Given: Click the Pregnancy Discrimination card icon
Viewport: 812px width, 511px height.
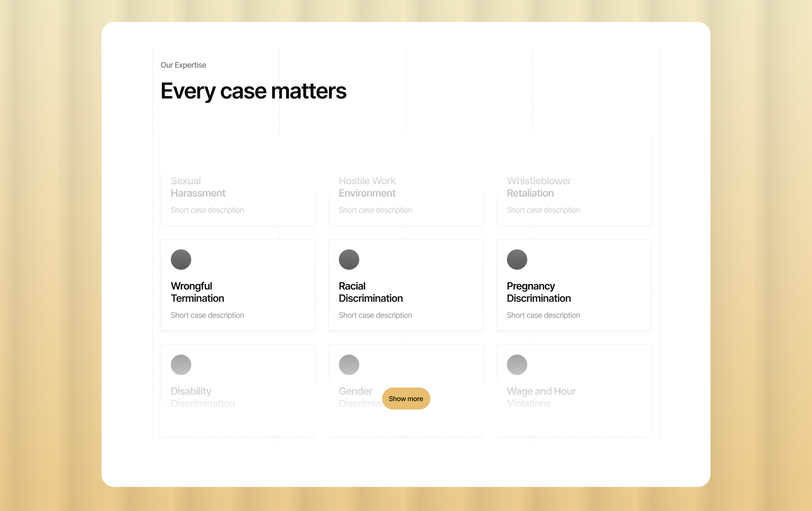Looking at the screenshot, I should tap(517, 259).
